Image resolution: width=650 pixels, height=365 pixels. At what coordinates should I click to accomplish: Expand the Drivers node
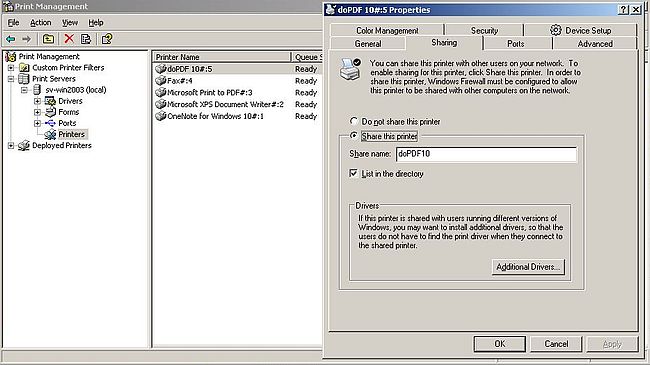[37, 101]
